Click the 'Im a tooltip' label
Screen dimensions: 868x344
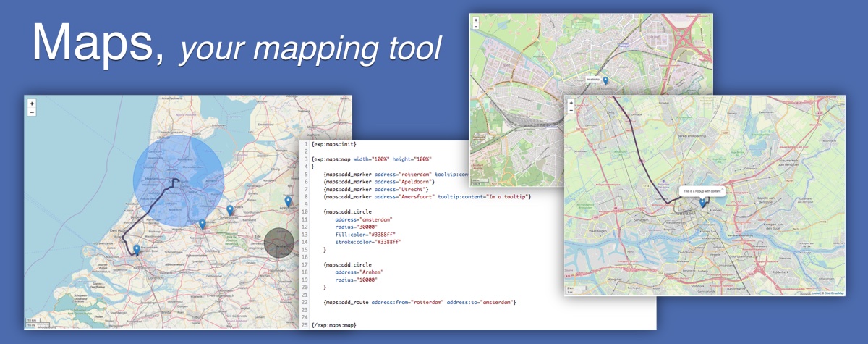click(593, 79)
